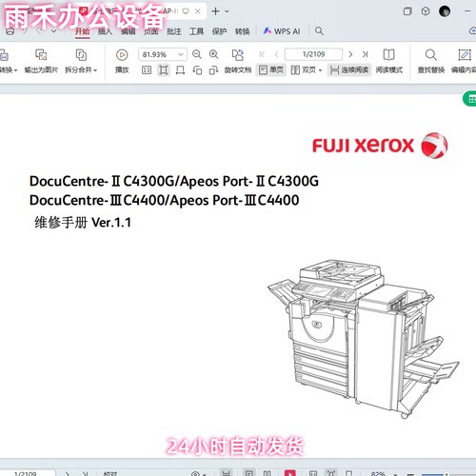This screenshot has width=476, height=476.
Task: Click the zoom in magnifier icon
Action: pos(214,54)
